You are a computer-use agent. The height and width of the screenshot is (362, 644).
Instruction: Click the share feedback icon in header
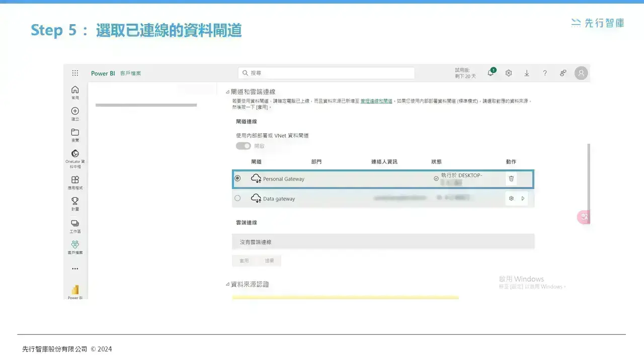coord(563,73)
